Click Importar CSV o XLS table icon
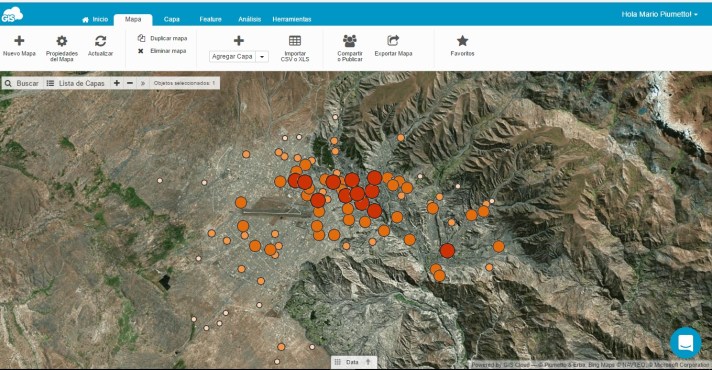Image resolution: width=712 pixels, height=370 pixels. click(295, 41)
